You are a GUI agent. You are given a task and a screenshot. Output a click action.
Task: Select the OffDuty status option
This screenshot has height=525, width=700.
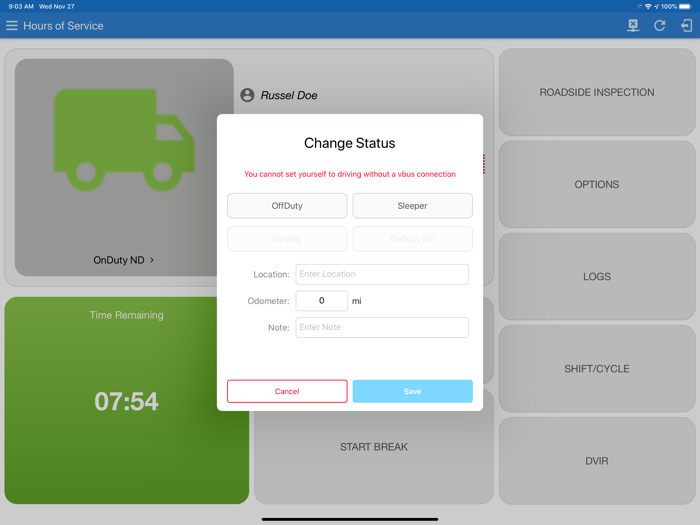[287, 206]
